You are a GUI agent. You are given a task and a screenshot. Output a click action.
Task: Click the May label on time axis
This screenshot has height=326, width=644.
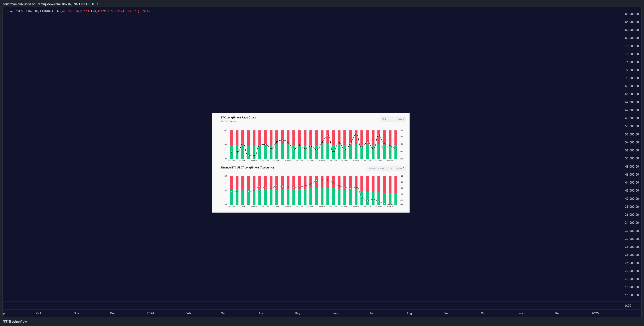point(297,313)
